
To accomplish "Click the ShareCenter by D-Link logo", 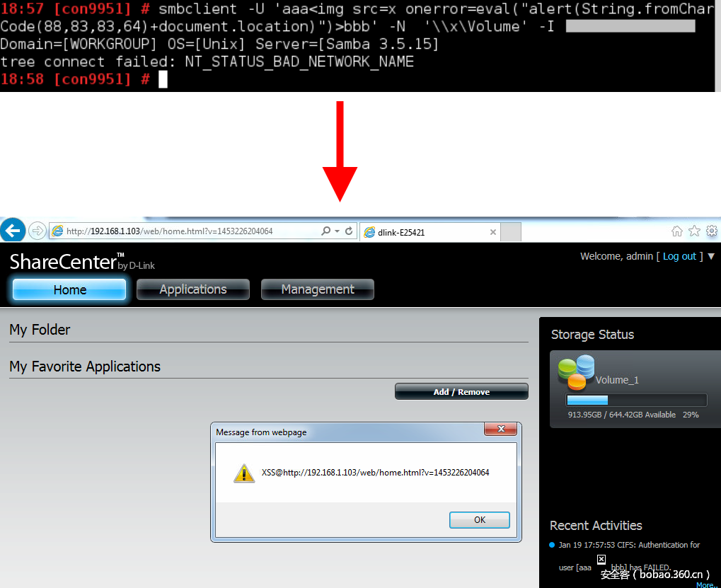I will pos(82,262).
